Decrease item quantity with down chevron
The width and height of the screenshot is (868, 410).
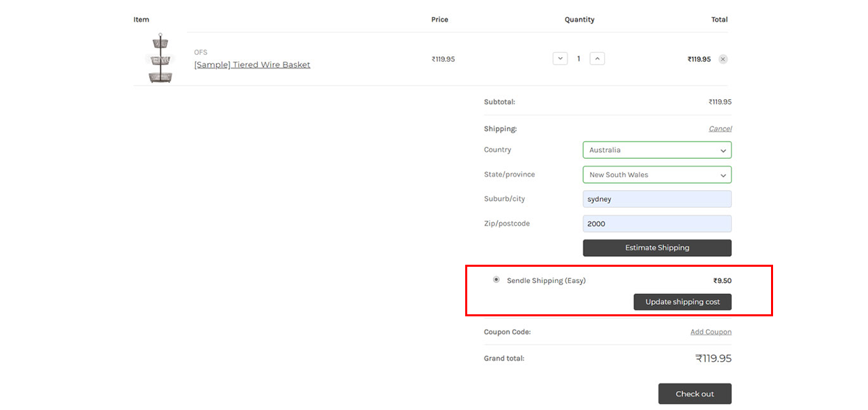point(560,58)
